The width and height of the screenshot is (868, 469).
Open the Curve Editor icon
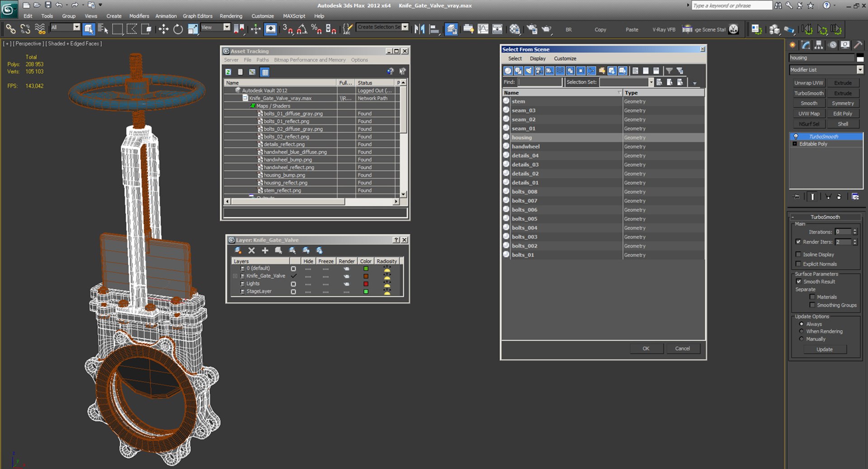[483, 29]
